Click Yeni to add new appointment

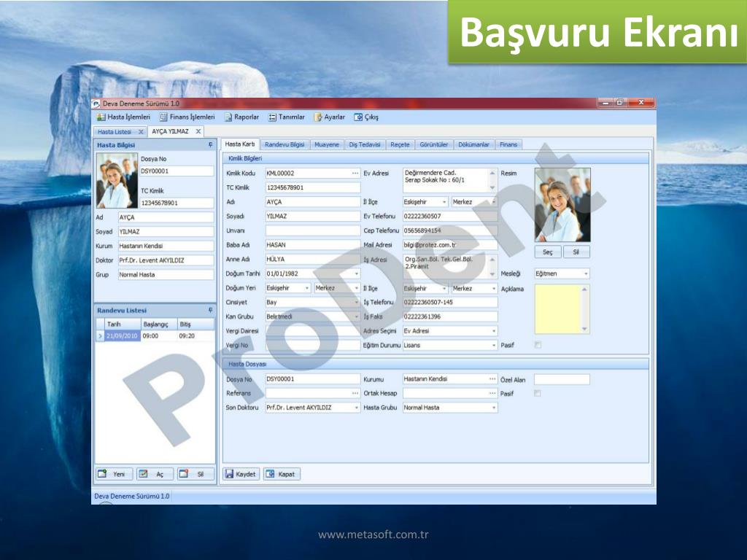115,474
